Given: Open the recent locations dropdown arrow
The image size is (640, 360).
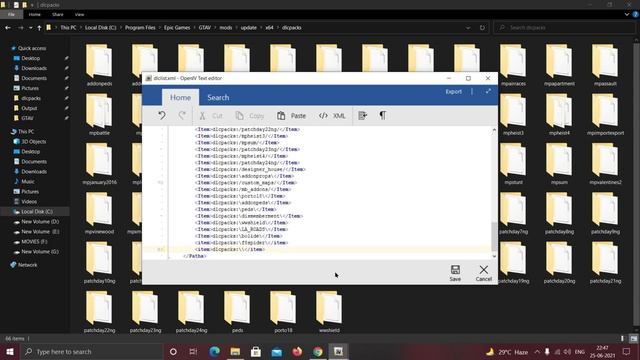Looking at the screenshot, I should (x=31, y=28).
